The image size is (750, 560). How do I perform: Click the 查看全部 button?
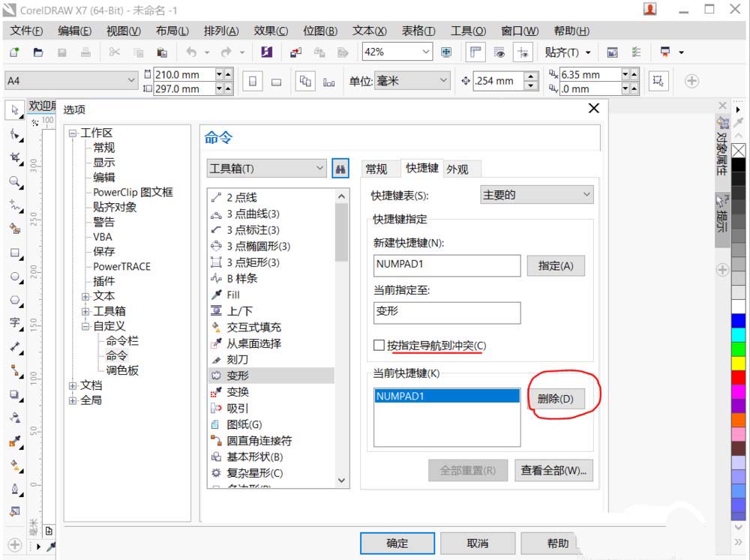[x=553, y=470]
